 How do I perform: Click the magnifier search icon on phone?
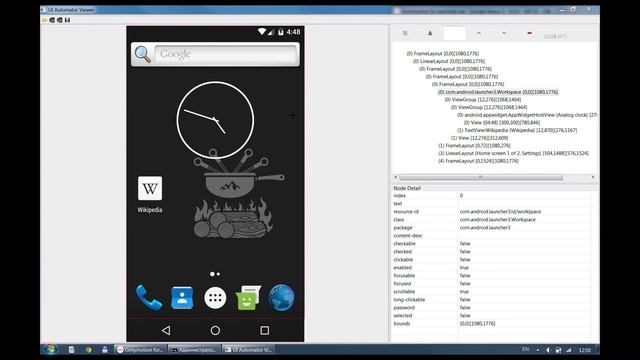point(142,54)
